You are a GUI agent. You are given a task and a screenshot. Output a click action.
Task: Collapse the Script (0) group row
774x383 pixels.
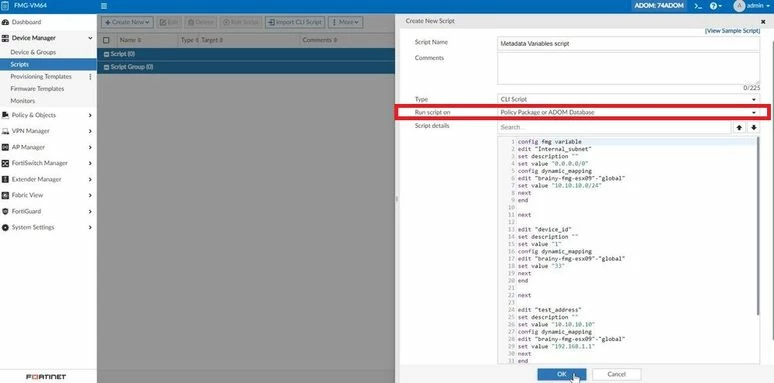(x=106, y=54)
